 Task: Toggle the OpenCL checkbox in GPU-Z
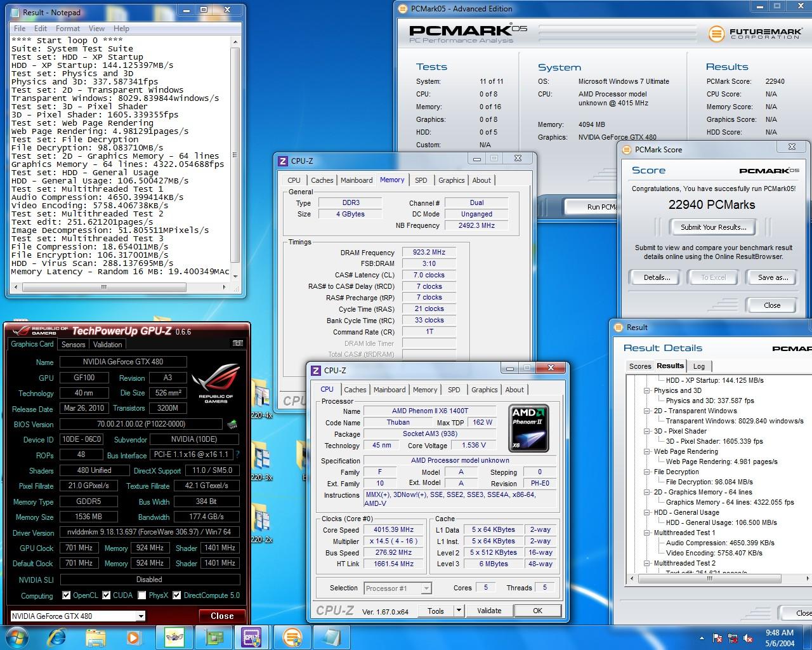[x=66, y=595]
